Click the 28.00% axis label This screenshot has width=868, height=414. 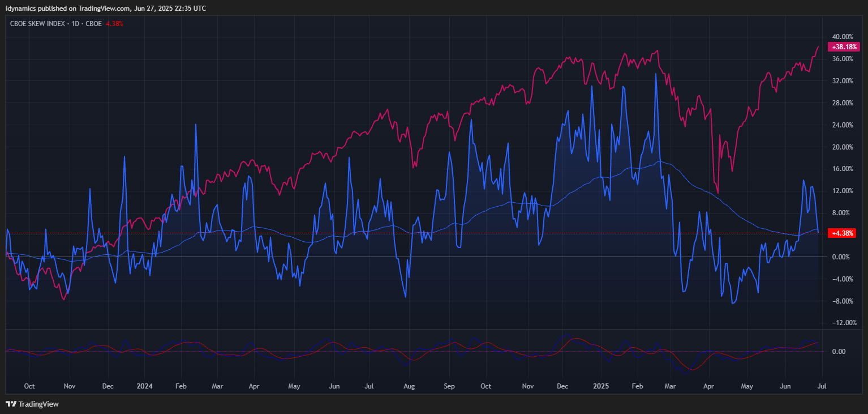tap(843, 103)
